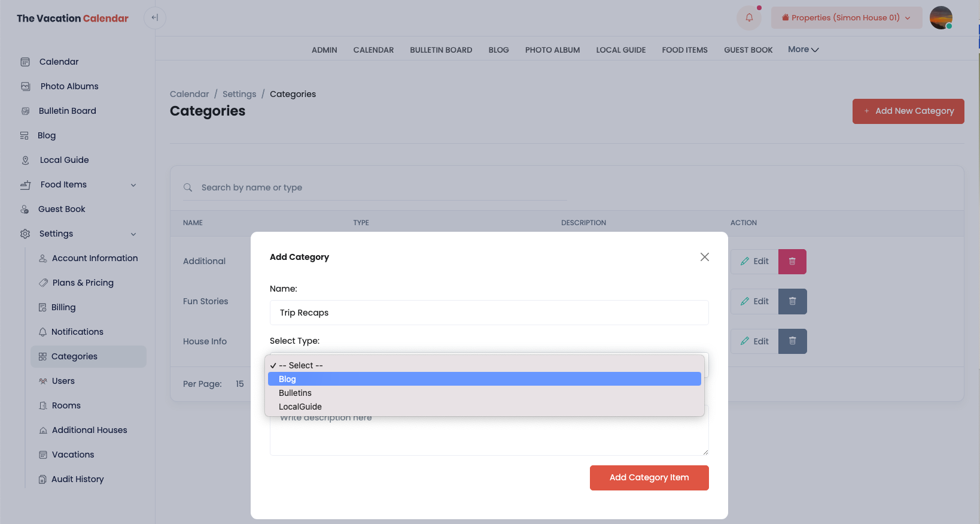Click the notification bell icon
Viewport: 980px width, 524px height.
[748, 18]
